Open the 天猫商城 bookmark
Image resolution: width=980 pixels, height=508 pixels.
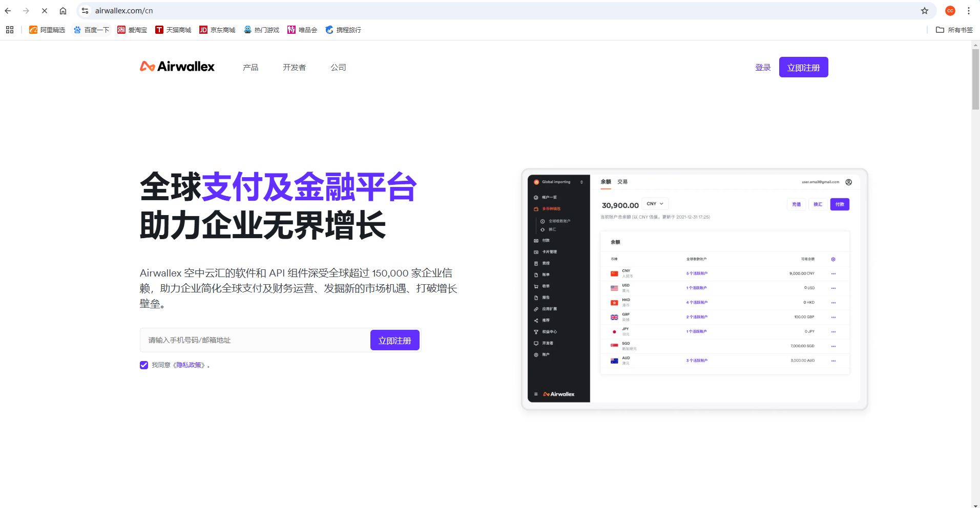point(173,30)
